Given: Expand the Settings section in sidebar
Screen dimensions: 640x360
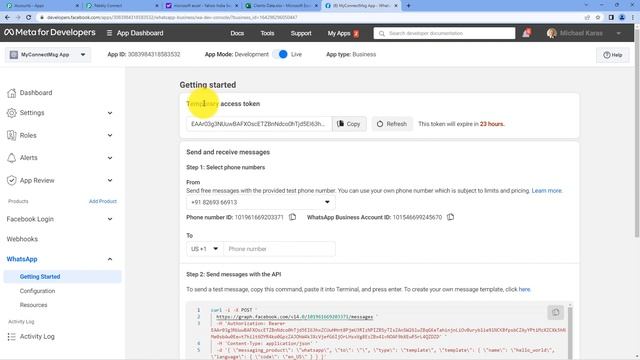Looking at the screenshot, I should point(110,113).
